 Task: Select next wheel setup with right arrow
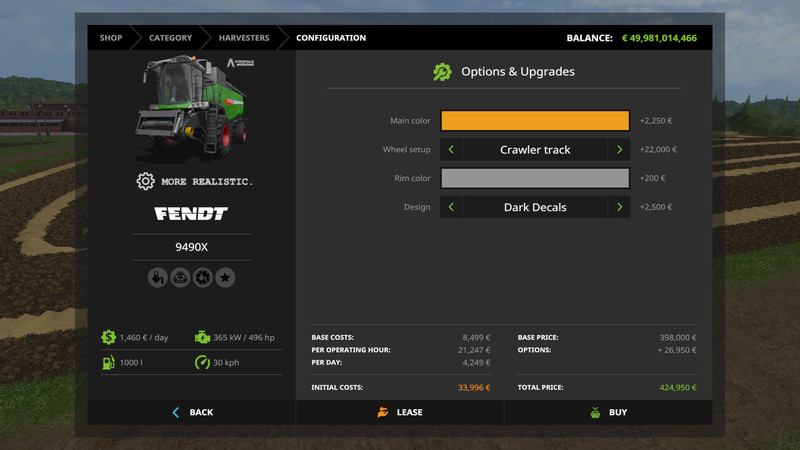pyautogui.click(x=619, y=150)
